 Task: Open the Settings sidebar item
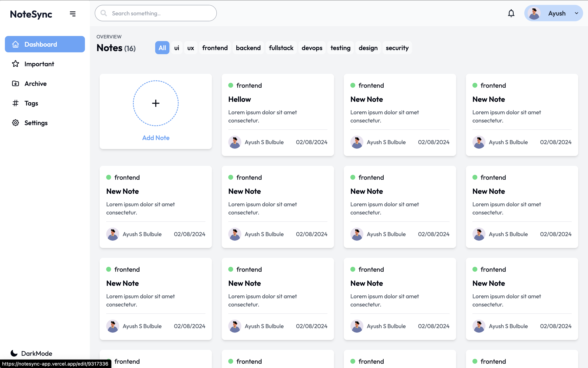click(x=45, y=123)
